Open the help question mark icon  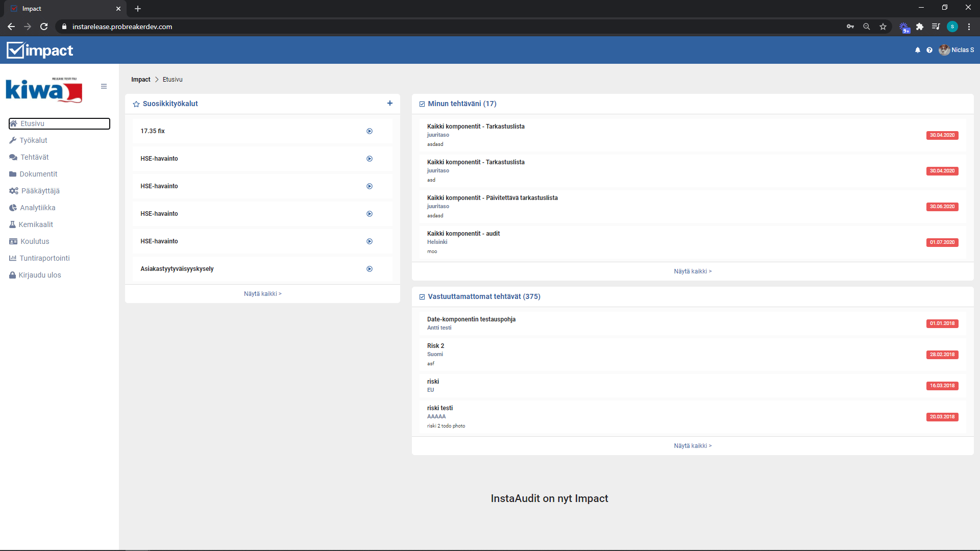(929, 50)
